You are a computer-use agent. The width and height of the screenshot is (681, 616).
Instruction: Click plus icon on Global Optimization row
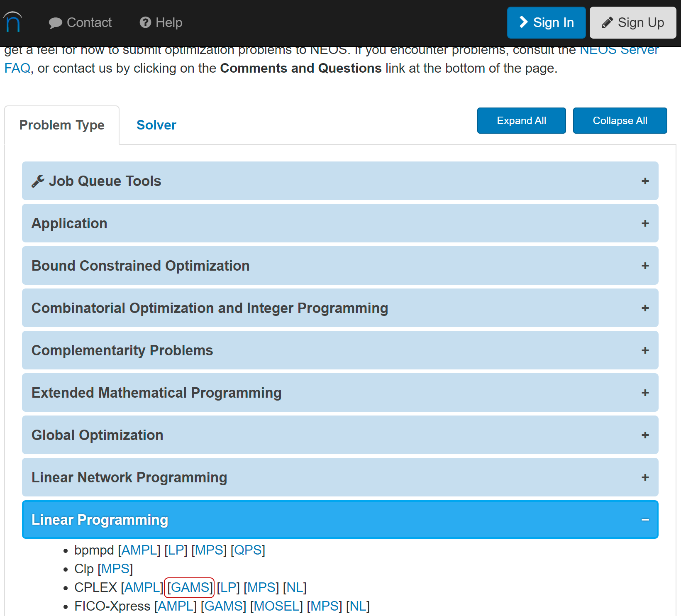pos(645,435)
